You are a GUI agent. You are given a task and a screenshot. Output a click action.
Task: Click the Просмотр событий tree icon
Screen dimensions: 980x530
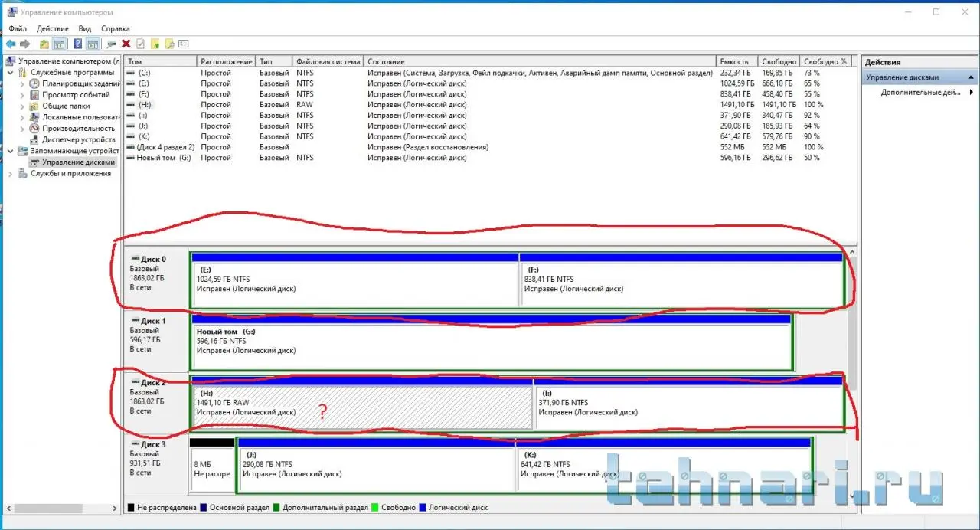tap(34, 95)
